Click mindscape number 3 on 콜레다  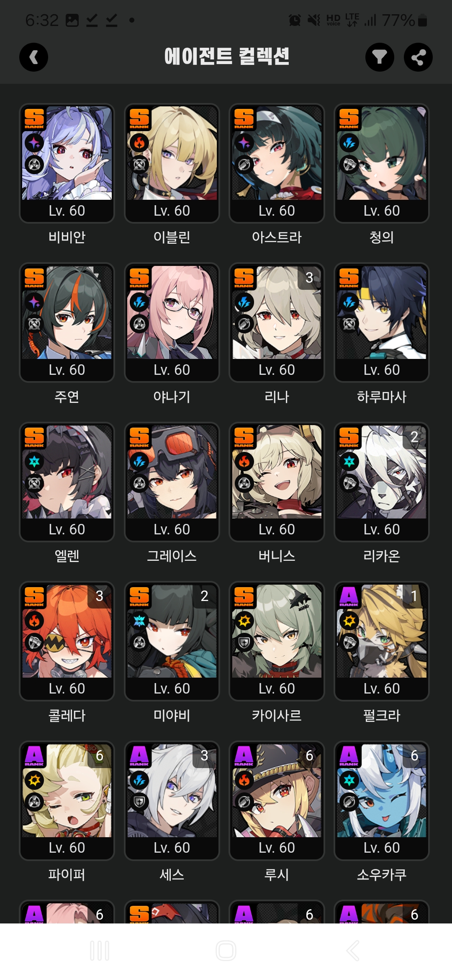coord(100,596)
